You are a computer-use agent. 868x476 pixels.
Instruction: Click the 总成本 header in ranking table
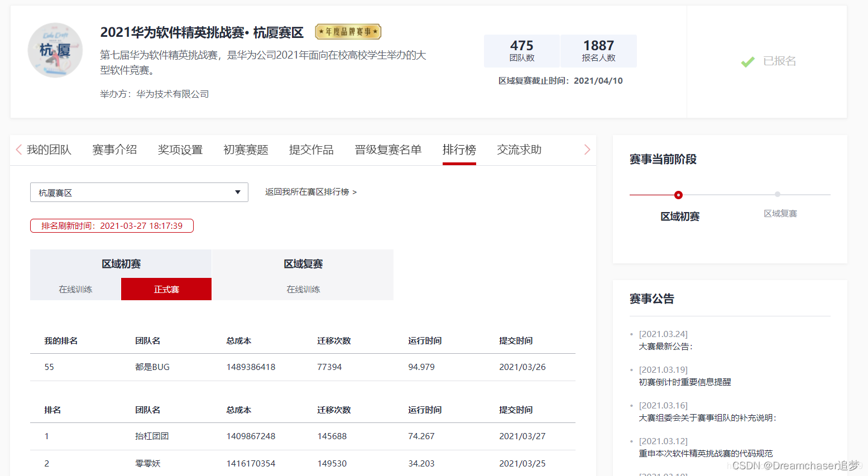(239, 410)
